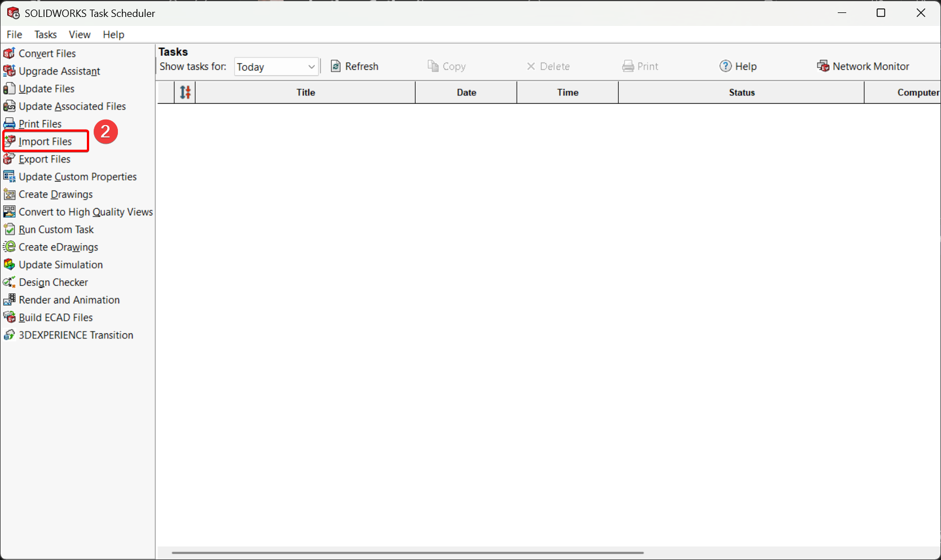Click the Export Files icon
The height and width of the screenshot is (560, 941).
pyautogui.click(x=9, y=159)
